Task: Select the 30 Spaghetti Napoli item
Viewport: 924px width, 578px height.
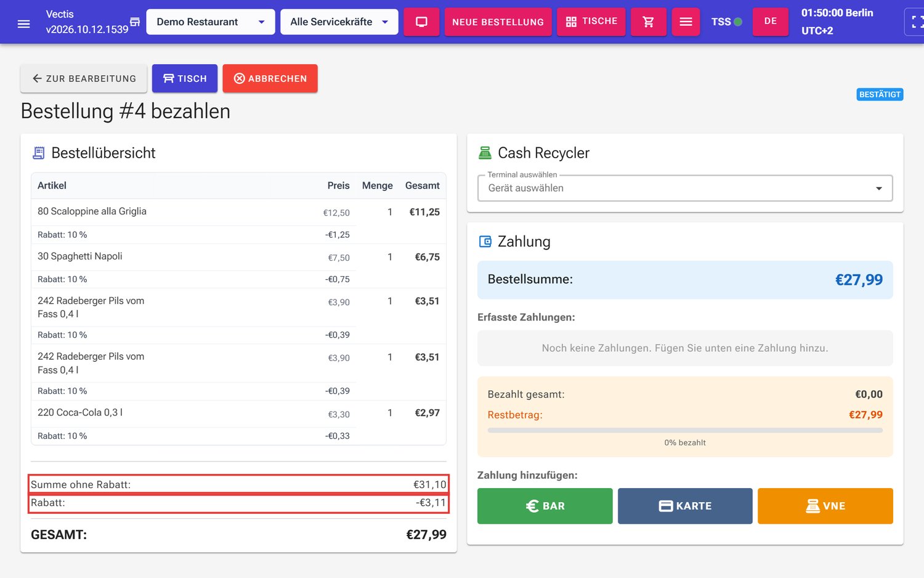Action: pyautogui.click(x=80, y=256)
